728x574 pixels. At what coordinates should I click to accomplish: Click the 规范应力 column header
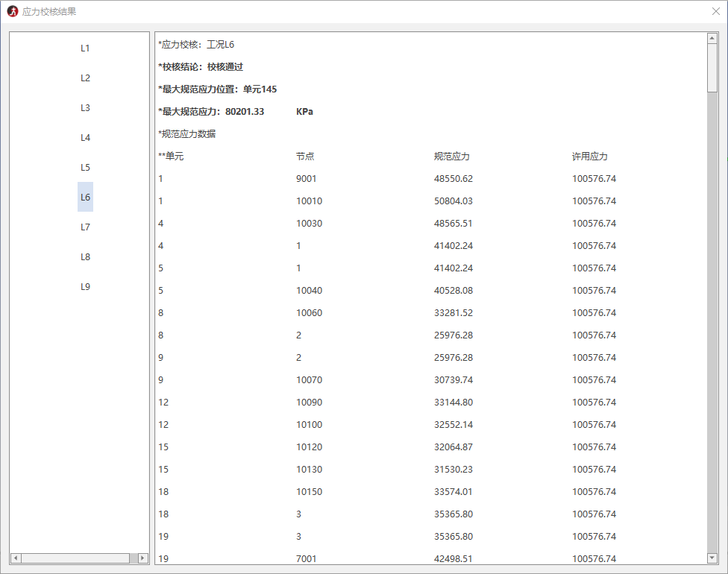pos(452,157)
